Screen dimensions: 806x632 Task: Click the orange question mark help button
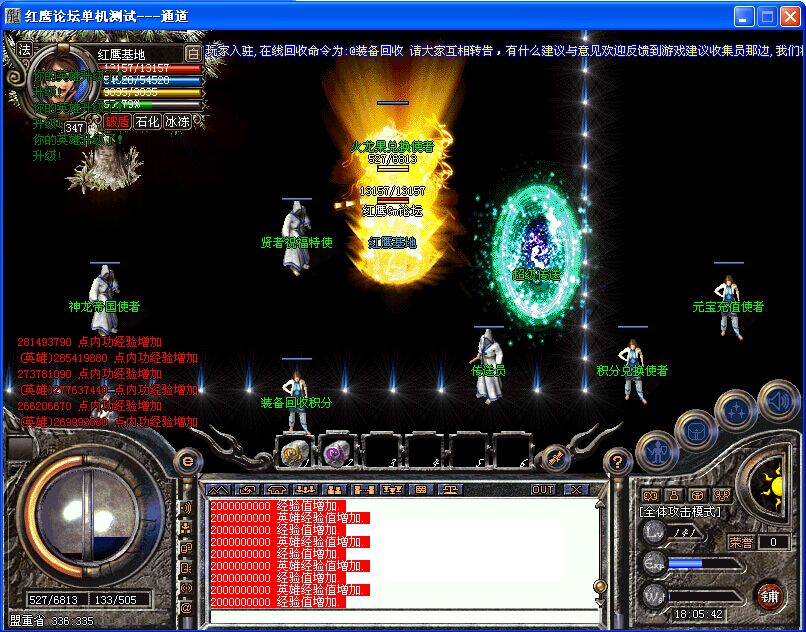pos(618,461)
